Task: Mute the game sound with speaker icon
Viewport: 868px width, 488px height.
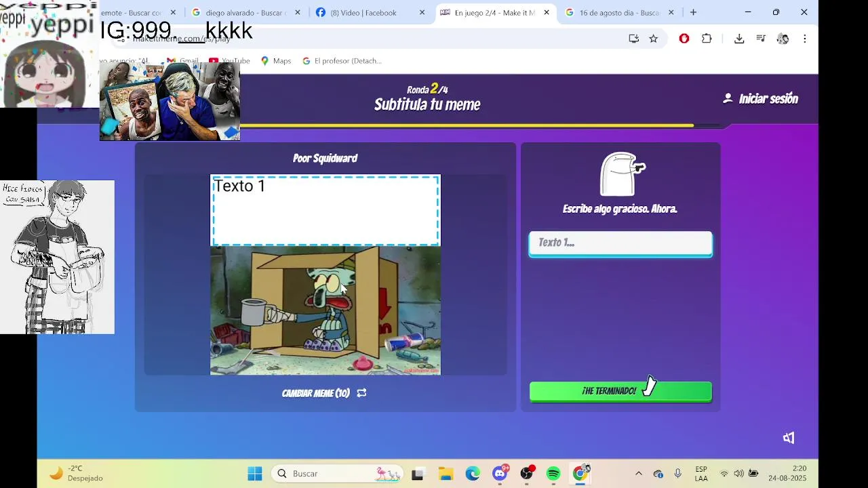Action: (x=789, y=438)
